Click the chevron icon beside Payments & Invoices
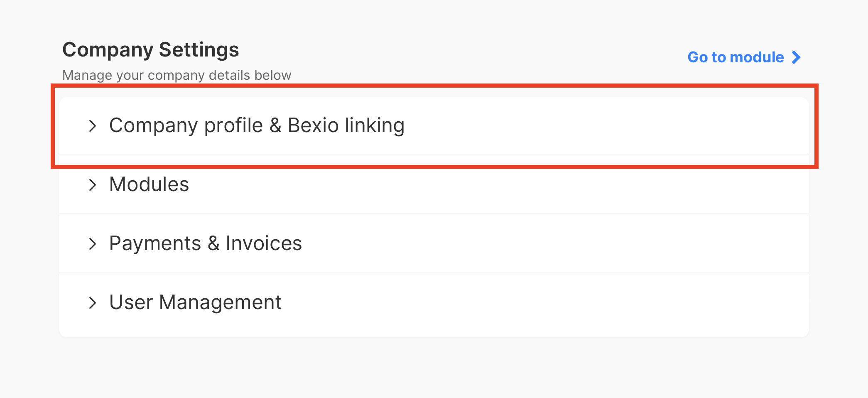The width and height of the screenshot is (868, 398). point(92,244)
